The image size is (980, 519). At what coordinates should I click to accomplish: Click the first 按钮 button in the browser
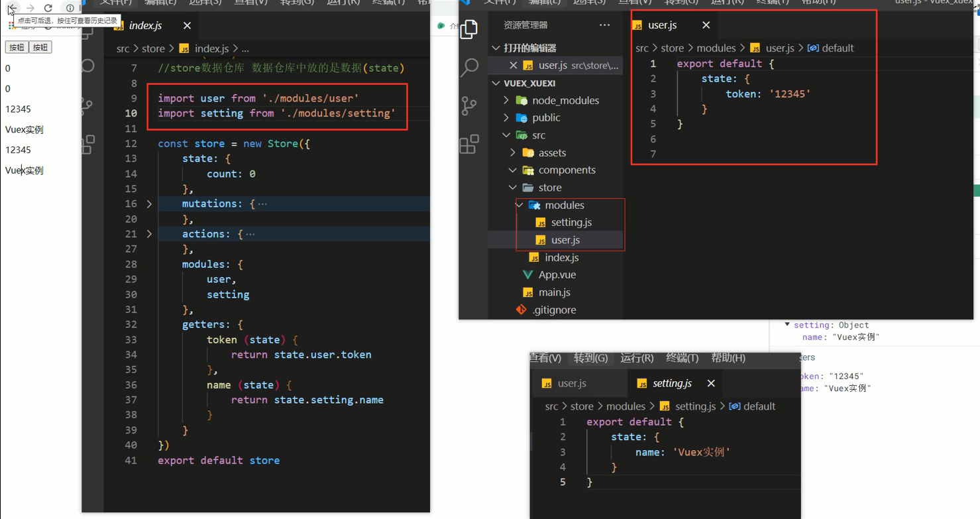click(17, 47)
